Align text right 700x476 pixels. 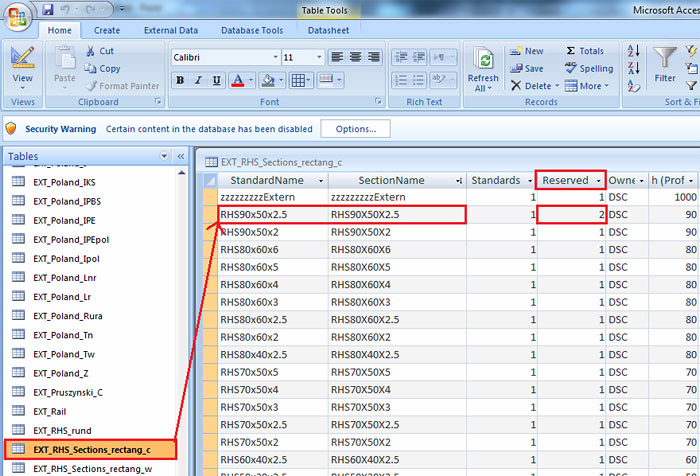tap(374, 57)
